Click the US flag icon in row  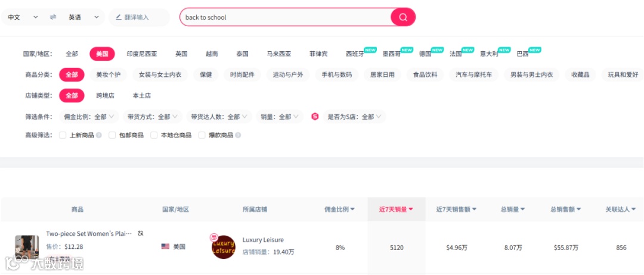pyautogui.click(x=165, y=246)
